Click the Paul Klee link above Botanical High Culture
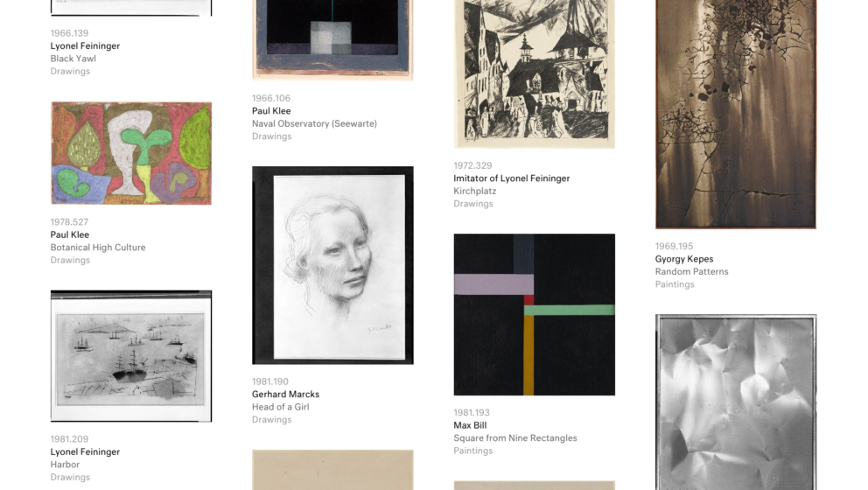Image resolution: width=868 pixels, height=490 pixels. click(70, 234)
